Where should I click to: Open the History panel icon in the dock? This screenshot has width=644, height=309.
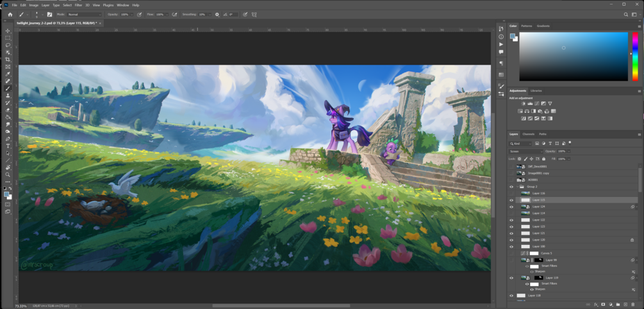[501, 29]
